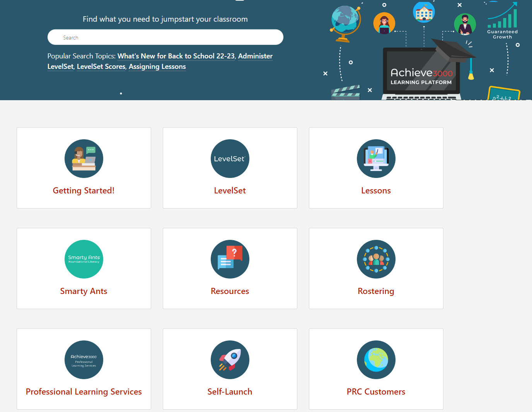The image size is (532, 412).
Task: Open the Resources chat question icon
Action: [230, 259]
